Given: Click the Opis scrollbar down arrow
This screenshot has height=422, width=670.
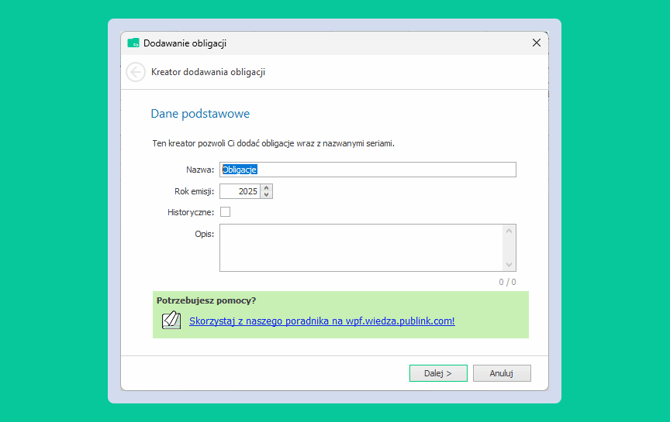Looking at the screenshot, I should tap(508, 264).
